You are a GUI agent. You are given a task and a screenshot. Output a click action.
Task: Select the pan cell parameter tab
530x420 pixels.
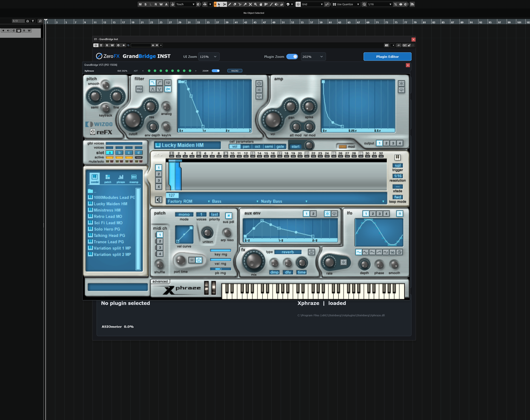click(x=246, y=146)
